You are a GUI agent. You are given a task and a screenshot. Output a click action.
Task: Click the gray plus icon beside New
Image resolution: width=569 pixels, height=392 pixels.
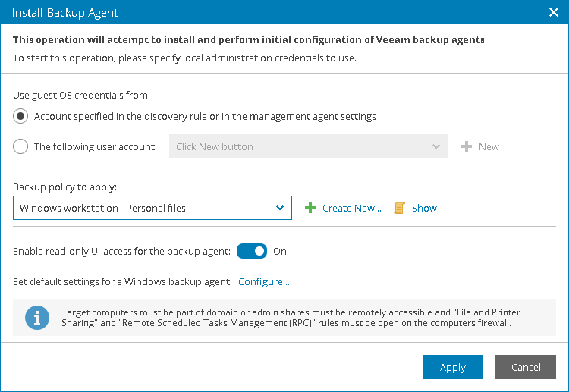[x=467, y=146]
